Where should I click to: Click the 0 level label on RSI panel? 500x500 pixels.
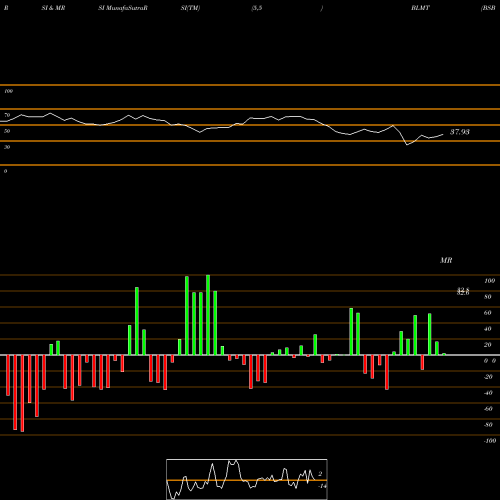(5, 171)
